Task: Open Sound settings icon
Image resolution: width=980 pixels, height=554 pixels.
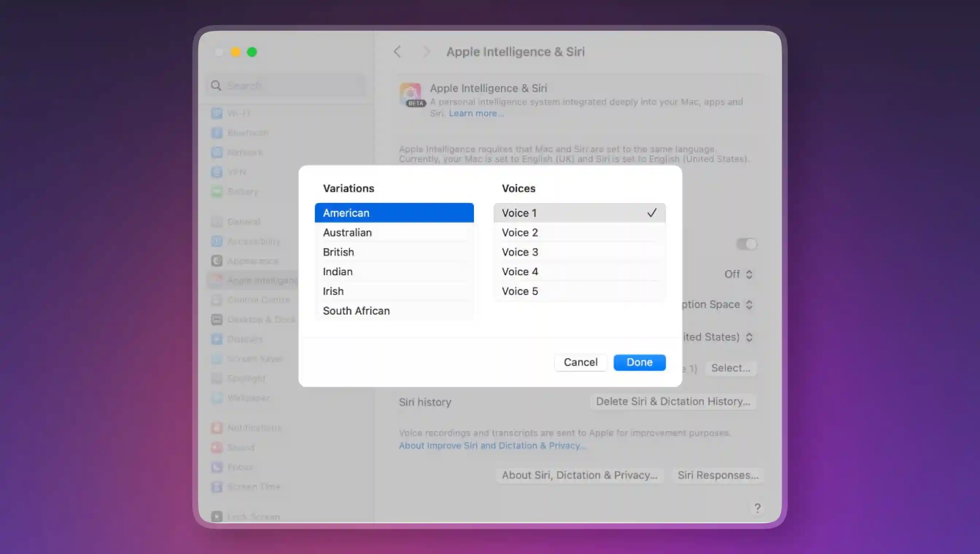Action: click(x=217, y=448)
